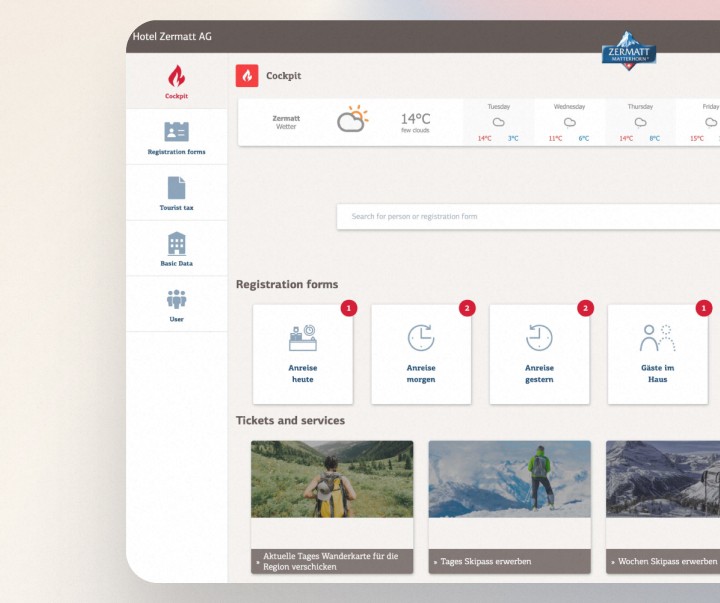Screen dimensions: 720x603
Task: Click the Zermatt Matterhorn logo
Action: (629, 51)
